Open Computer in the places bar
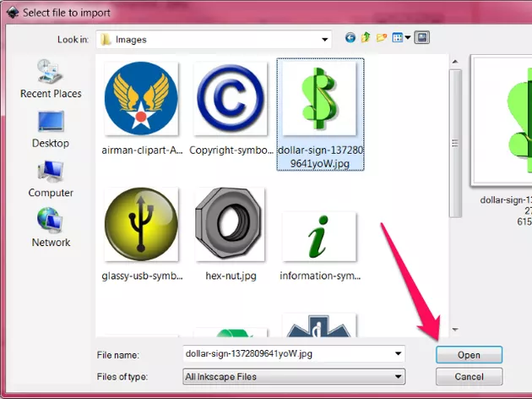This screenshot has height=399, width=532. [51, 178]
